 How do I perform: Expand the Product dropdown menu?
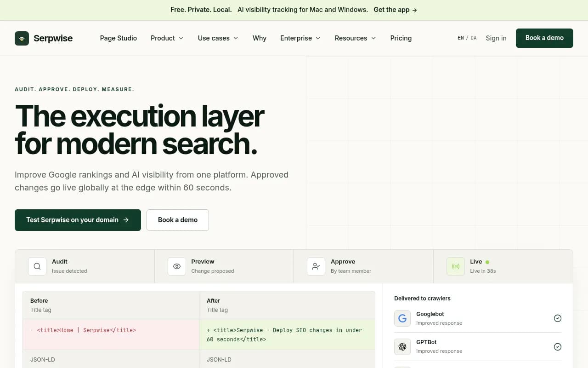[167, 38]
